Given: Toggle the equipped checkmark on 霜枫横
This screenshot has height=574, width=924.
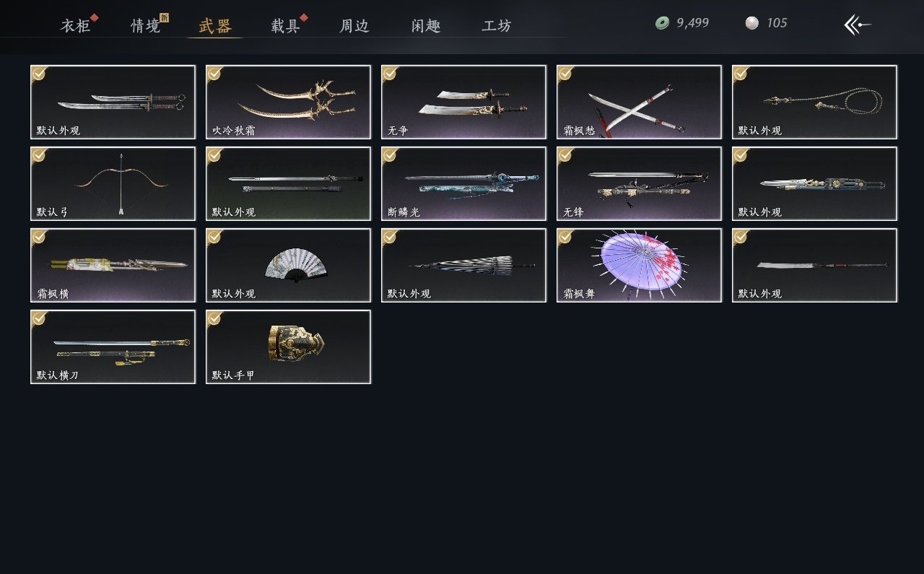Looking at the screenshot, I should click(x=39, y=236).
